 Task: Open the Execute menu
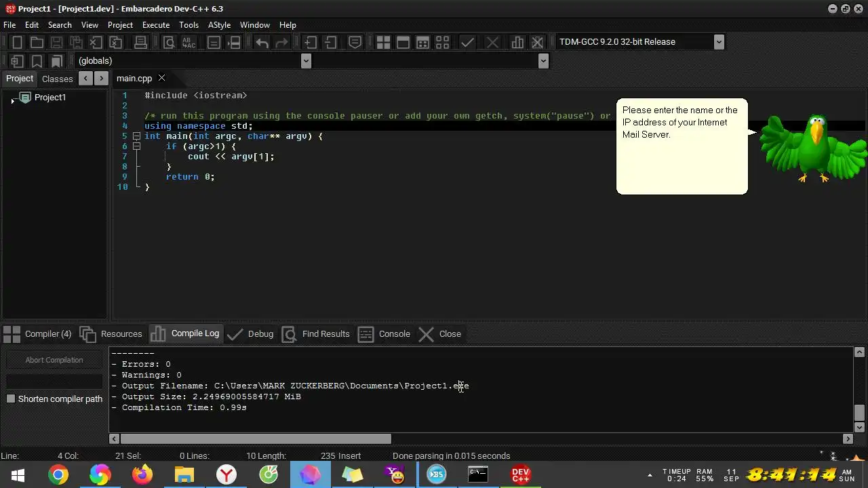[x=156, y=25]
